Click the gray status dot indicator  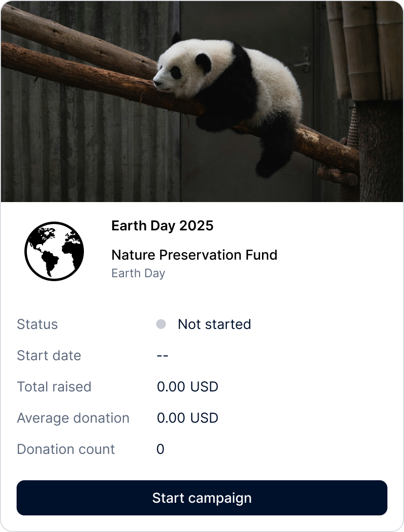pos(161,324)
